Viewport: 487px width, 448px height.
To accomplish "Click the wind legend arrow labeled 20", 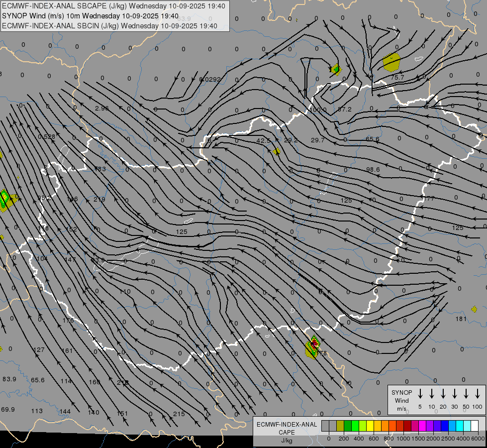I will pos(443,394).
